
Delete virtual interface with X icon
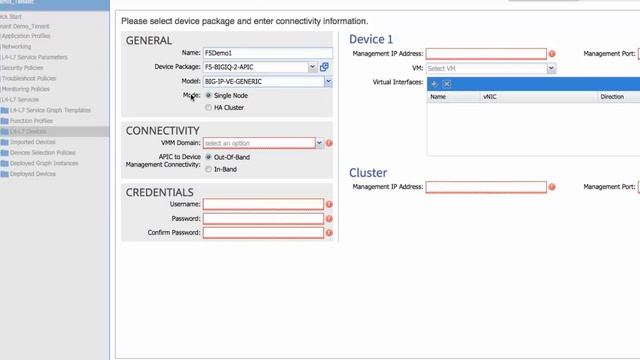tap(447, 84)
